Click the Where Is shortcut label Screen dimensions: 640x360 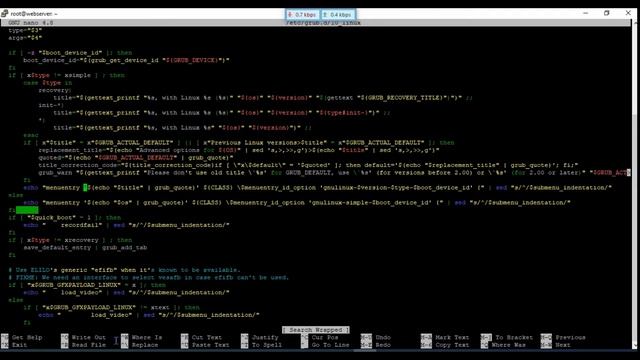(147, 338)
